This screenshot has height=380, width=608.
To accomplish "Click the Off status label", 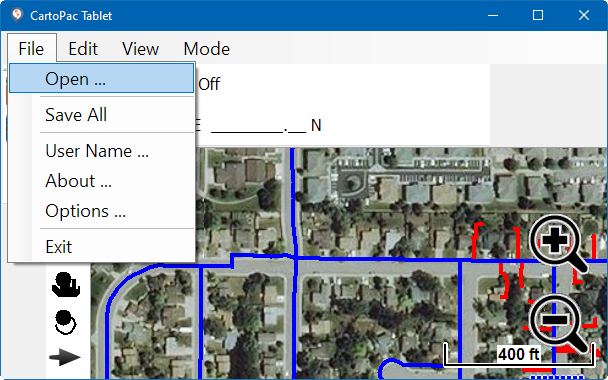I will coord(209,84).
